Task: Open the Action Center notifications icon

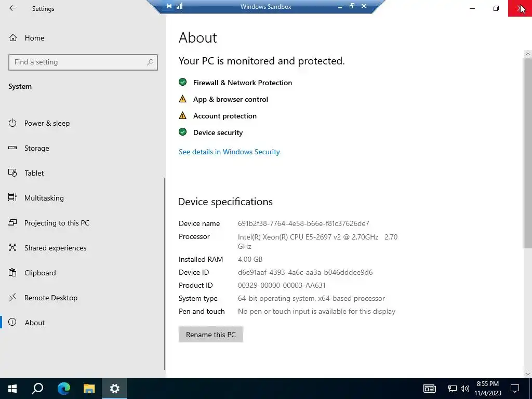Action: (x=515, y=389)
